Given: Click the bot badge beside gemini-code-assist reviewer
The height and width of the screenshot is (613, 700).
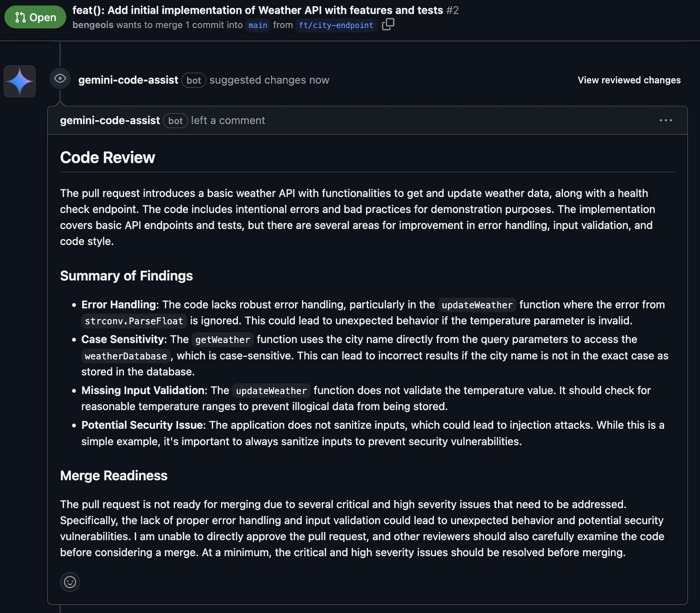Looking at the screenshot, I should point(193,80).
